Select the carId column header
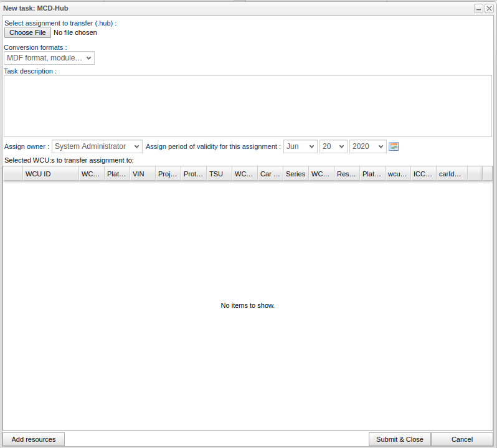Screen dimensions: 497x448 click(451, 174)
